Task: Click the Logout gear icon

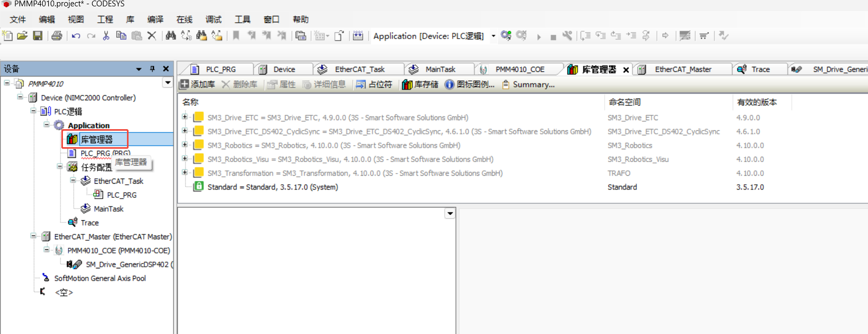Action: pos(522,35)
